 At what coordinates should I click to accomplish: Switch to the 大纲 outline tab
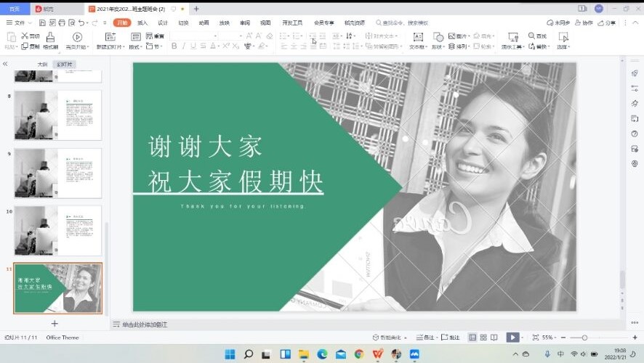coord(42,64)
